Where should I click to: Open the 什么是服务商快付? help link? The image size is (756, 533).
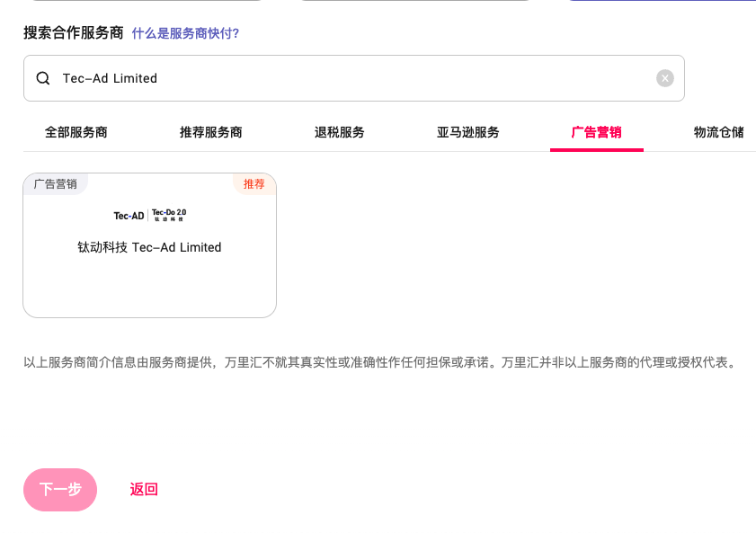click(x=185, y=33)
